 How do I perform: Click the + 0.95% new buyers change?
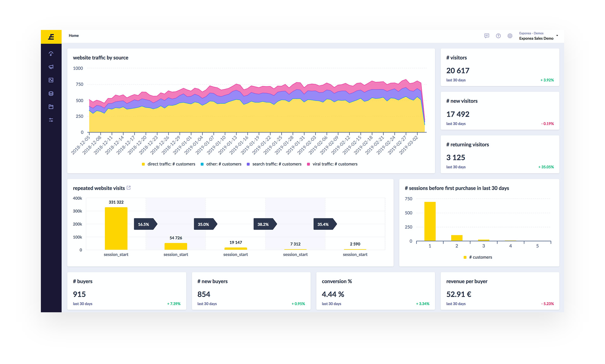pyautogui.click(x=298, y=304)
